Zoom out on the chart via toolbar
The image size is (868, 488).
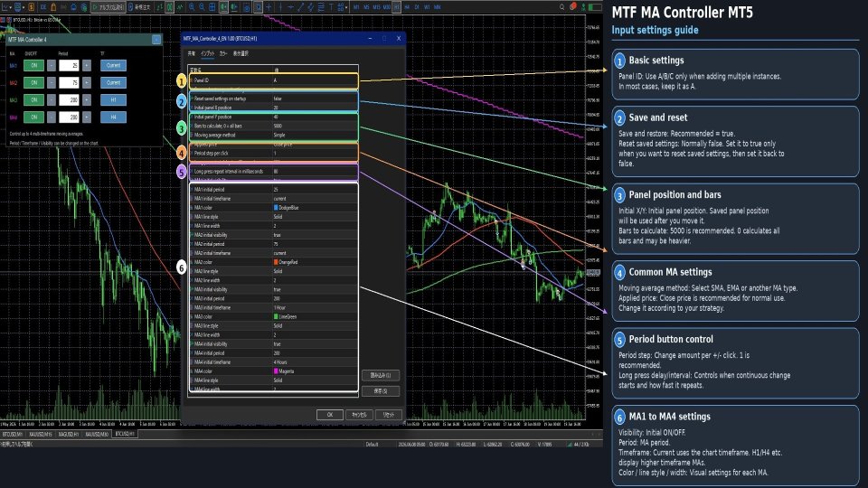pos(202,6)
